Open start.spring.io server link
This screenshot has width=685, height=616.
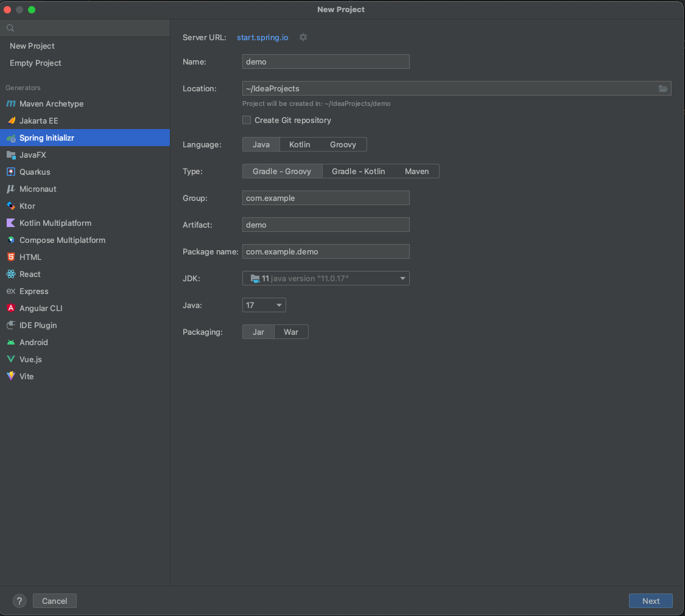point(262,37)
